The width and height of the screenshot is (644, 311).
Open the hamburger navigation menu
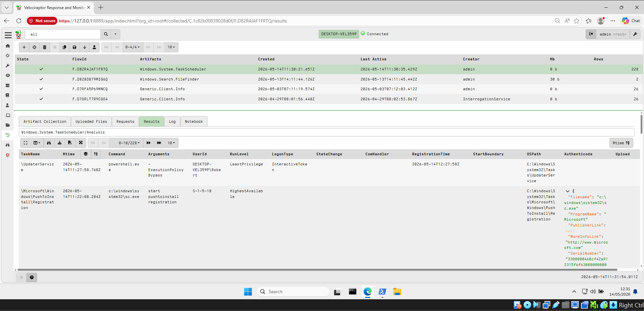8,35
